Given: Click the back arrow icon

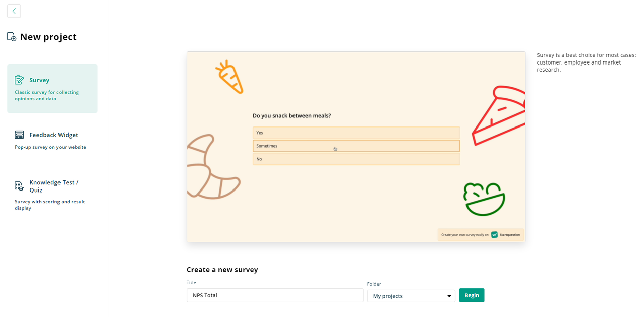Looking at the screenshot, I should (x=14, y=11).
